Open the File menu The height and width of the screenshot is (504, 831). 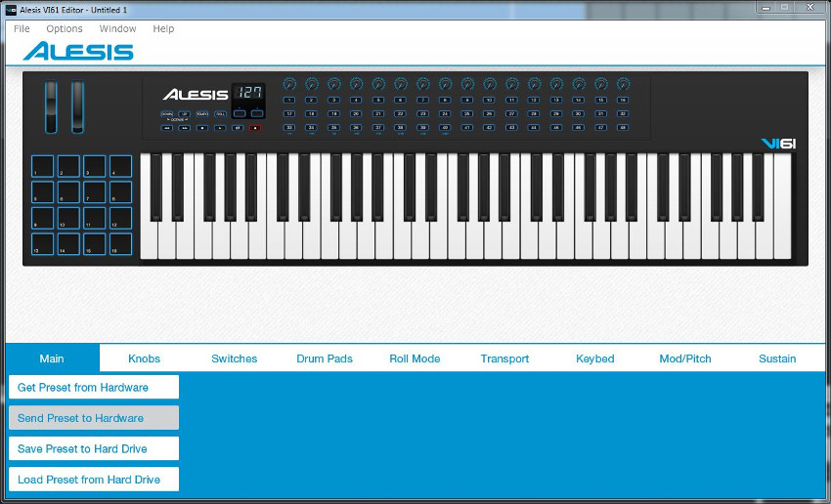click(22, 28)
